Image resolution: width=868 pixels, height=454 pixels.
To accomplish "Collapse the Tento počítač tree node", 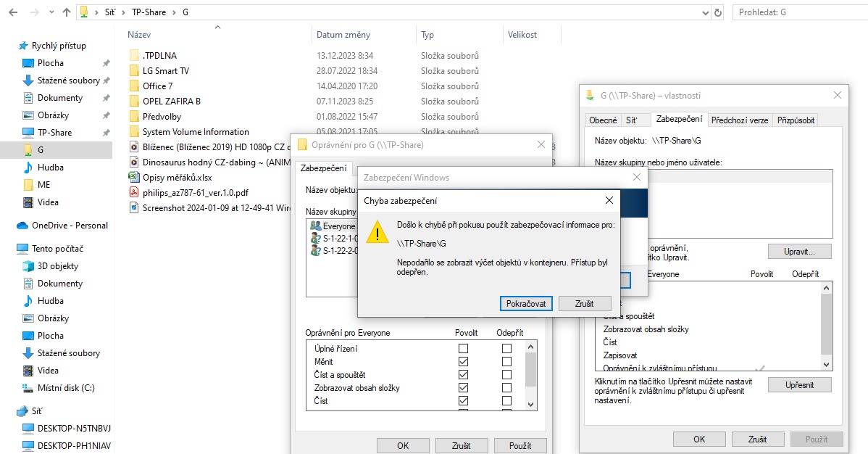I will click(x=9, y=249).
